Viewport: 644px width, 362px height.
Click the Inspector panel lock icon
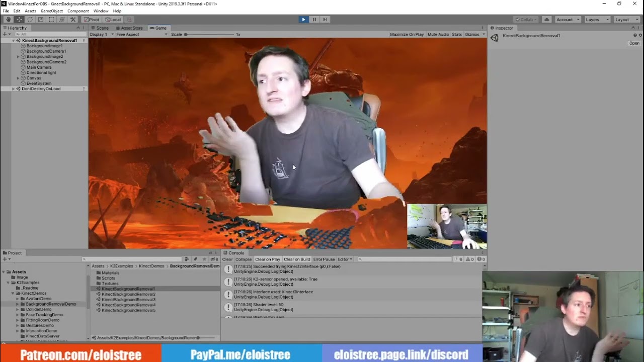click(633, 28)
